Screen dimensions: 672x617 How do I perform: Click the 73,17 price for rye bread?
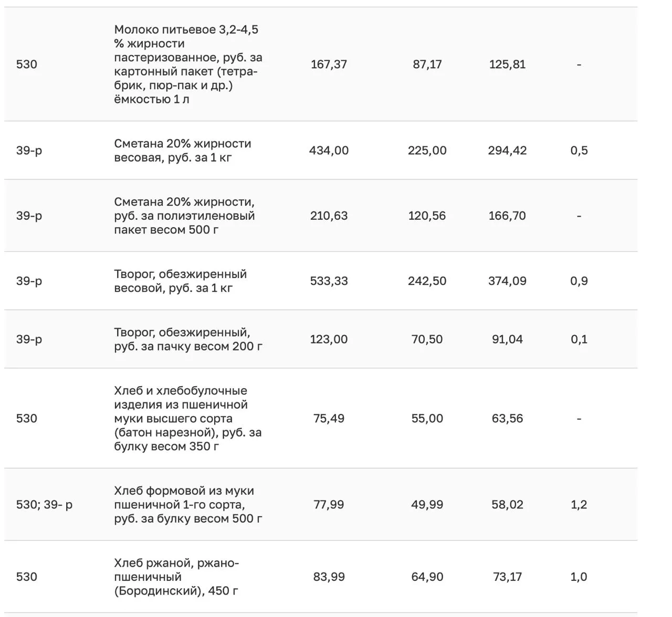[507, 577]
